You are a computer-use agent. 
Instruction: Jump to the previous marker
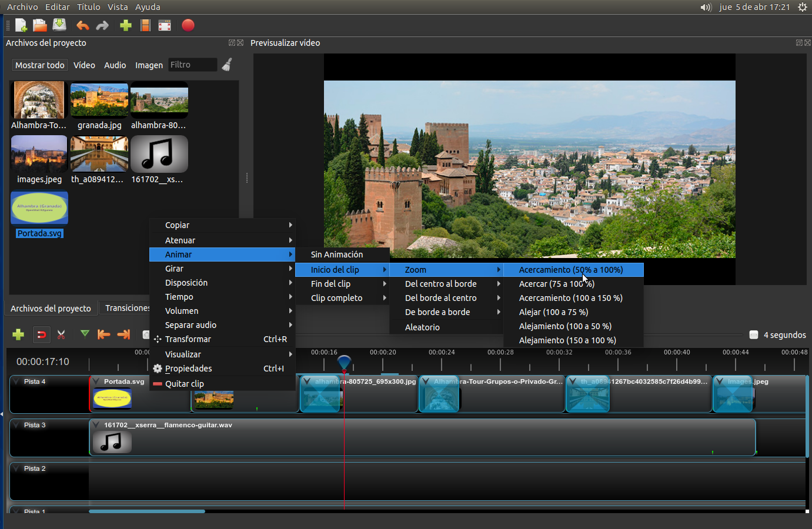point(104,334)
